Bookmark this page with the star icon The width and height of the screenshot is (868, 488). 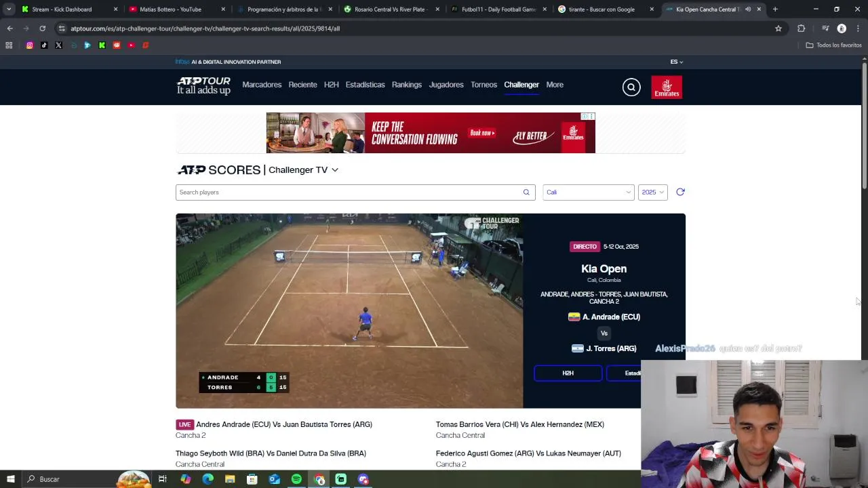(778, 28)
